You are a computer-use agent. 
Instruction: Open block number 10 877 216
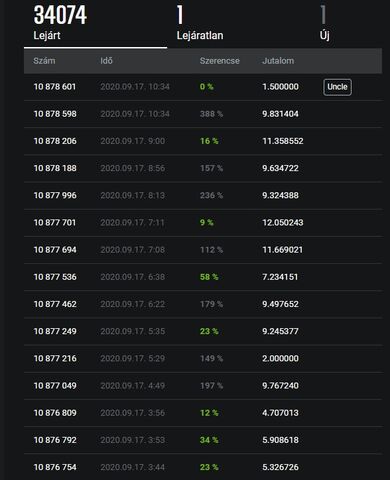[55, 359]
